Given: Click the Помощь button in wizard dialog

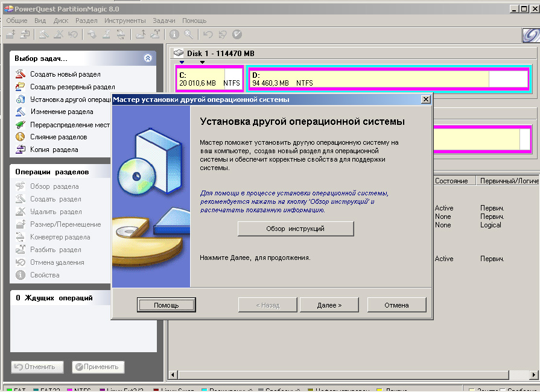Looking at the screenshot, I should point(167,305).
